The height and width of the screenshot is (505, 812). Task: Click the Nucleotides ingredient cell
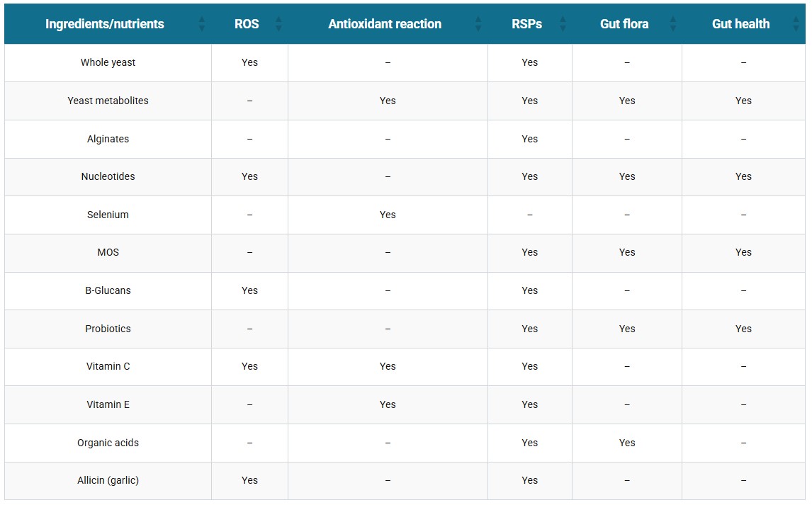tap(108, 176)
